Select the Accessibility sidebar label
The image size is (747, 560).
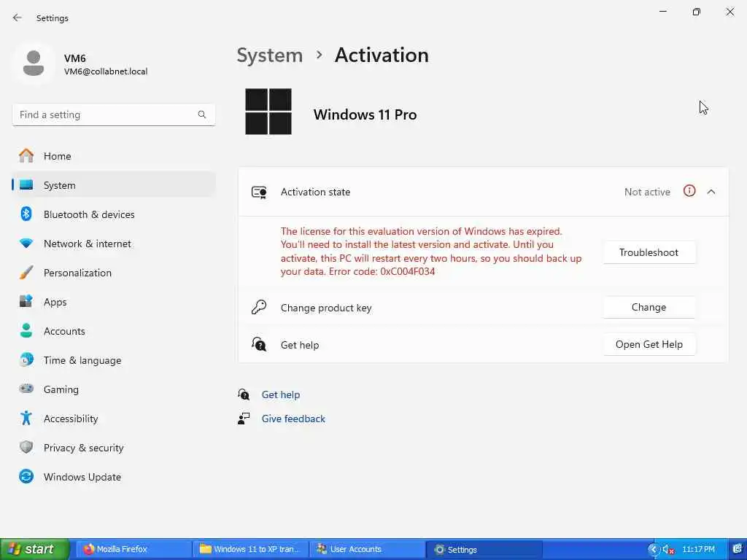tap(71, 419)
